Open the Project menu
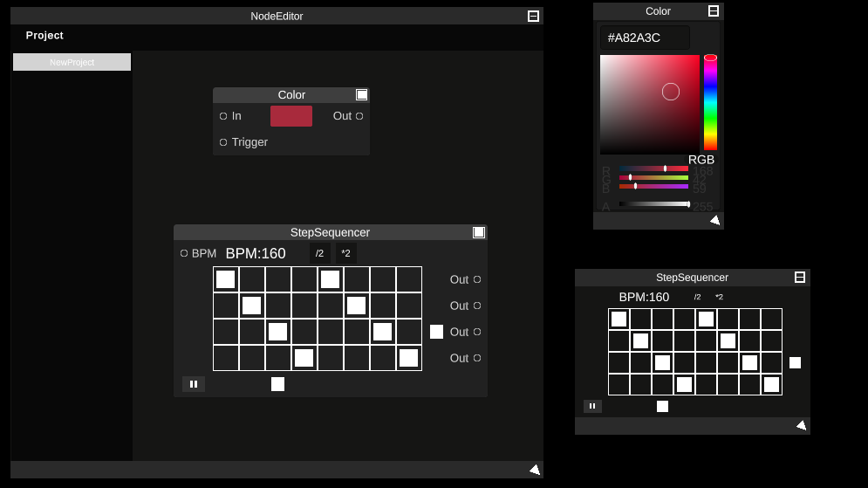The width and height of the screenshot is (868, 488). 44,36
